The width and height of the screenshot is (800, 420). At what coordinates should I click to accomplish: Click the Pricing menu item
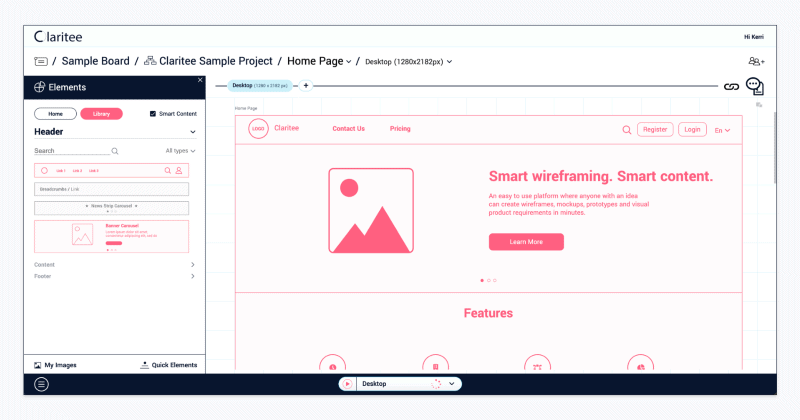(400, 129)
